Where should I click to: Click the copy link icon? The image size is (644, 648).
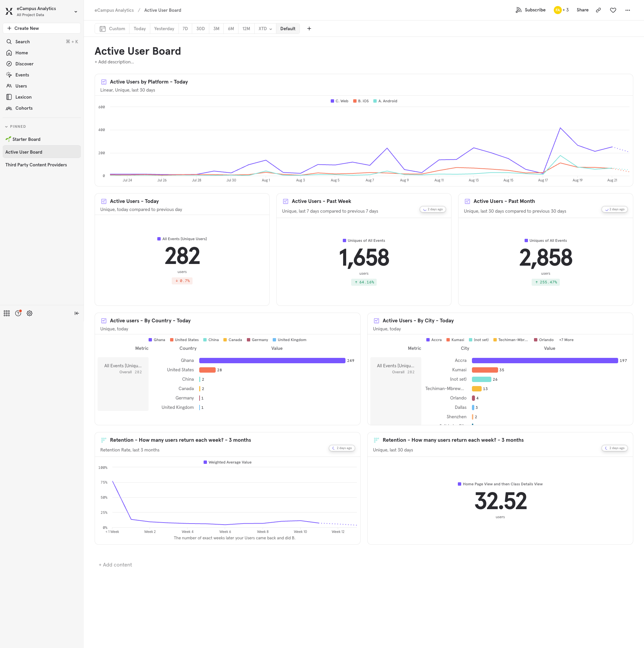(x=598, y=10)
